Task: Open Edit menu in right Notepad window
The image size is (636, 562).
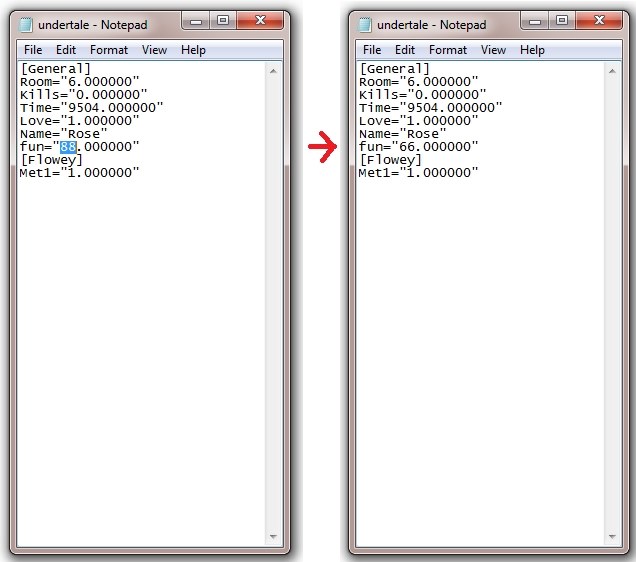Action: (405, 50)
